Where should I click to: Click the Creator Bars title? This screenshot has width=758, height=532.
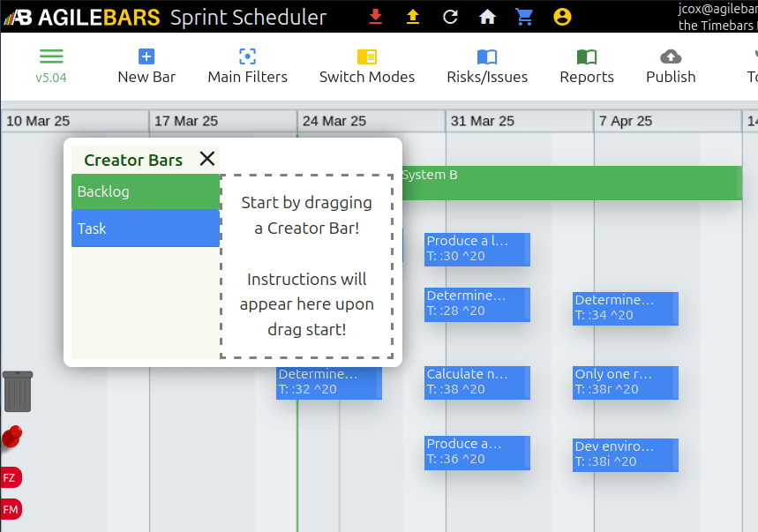click(x=133, y=160)
